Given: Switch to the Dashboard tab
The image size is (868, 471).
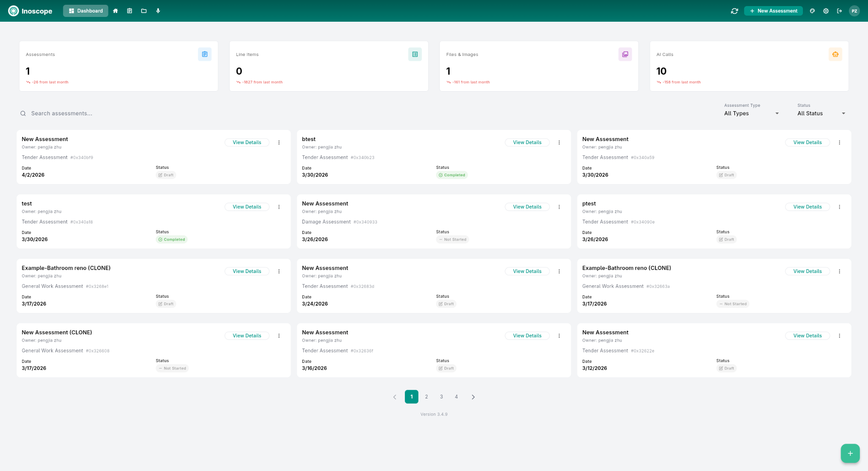Looking at the screenshot, I should pos(85,11).
